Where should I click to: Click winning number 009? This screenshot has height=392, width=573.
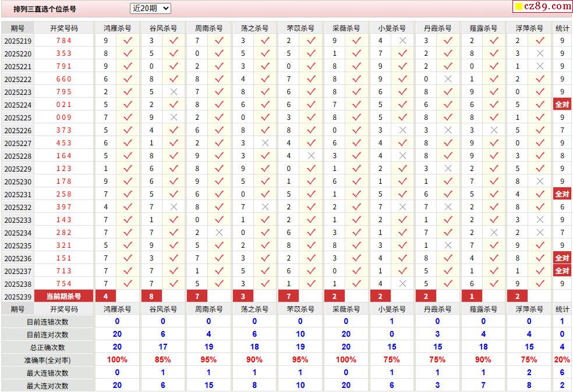click(63, 117)
